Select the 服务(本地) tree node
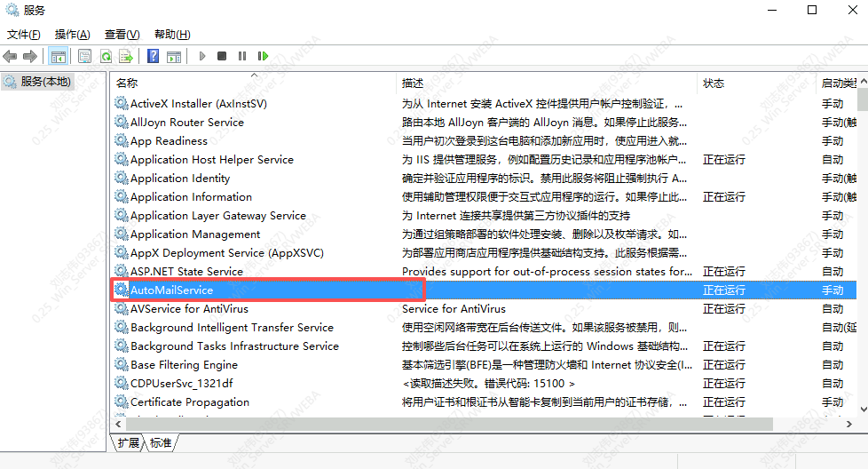This screenshot has height=469, width=868. click(37, 82)
